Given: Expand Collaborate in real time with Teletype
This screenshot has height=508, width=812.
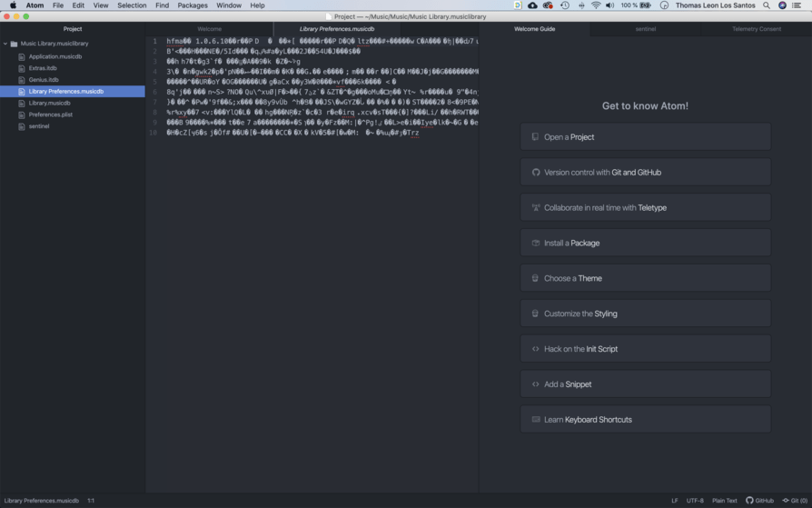Looking at the screenshot, I should pyautogui.click(x=645, y=207).
